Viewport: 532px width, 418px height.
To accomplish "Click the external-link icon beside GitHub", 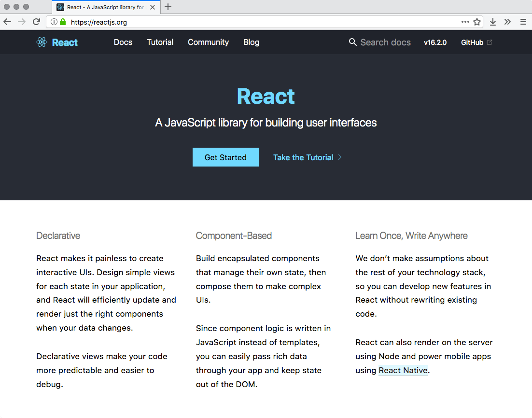I will (x=490, y=42).
